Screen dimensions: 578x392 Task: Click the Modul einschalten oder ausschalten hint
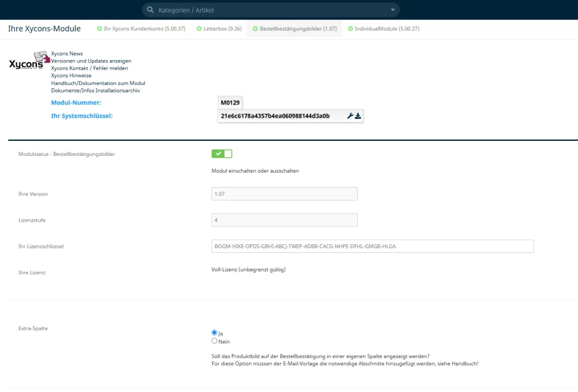[255, 171]
